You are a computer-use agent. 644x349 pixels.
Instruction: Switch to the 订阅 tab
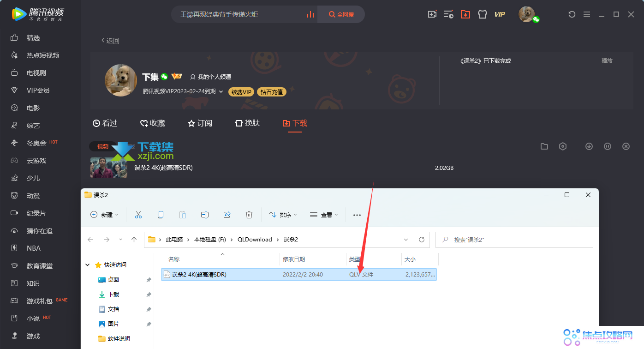(x=200, y=123)
